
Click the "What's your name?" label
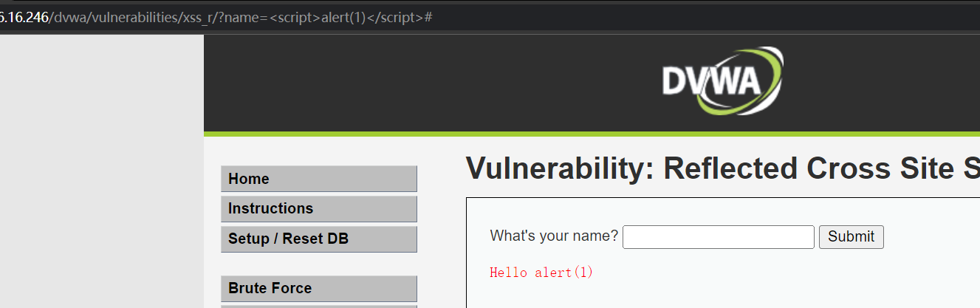click(554, 236)
